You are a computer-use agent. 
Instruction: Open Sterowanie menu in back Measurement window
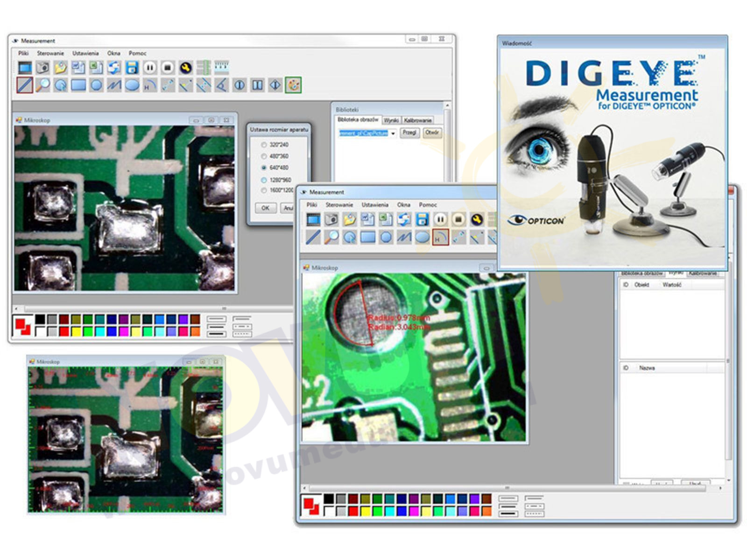(50, 53)
